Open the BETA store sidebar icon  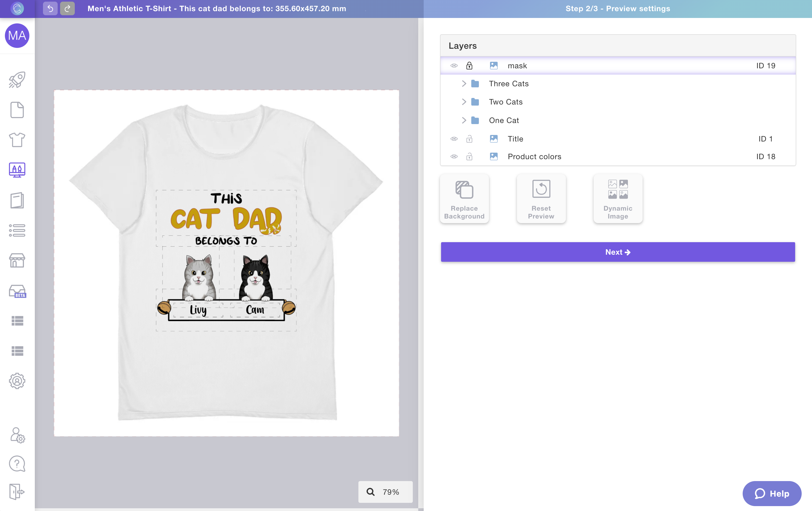tap(17, 291)
